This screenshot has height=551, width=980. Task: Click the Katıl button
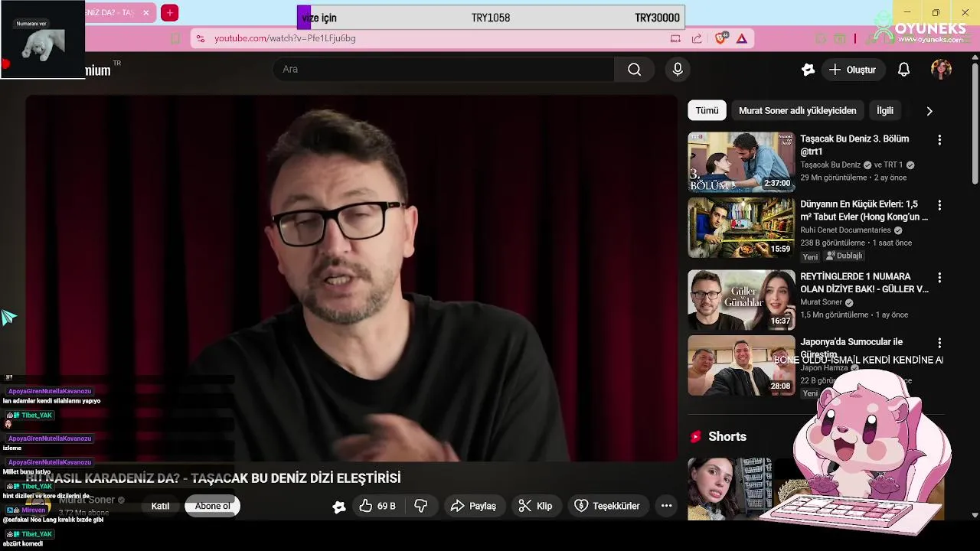click(x=160, y=506)
